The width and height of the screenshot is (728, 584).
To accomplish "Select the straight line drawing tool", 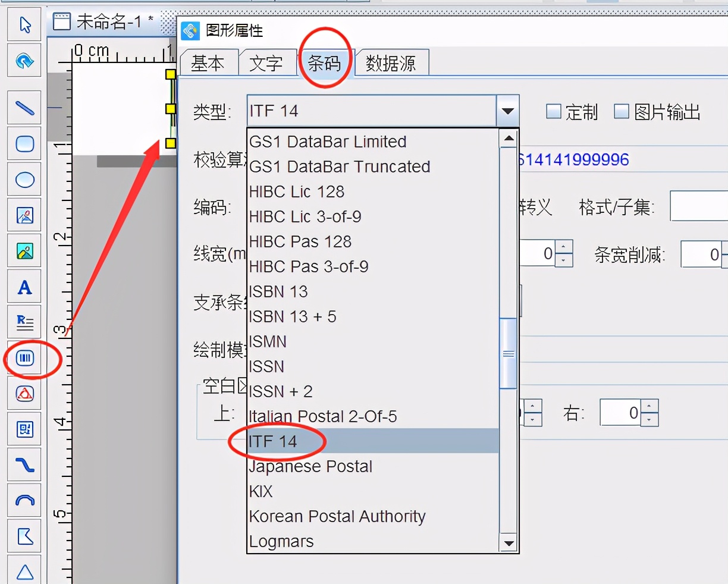I will coord(25,108).
